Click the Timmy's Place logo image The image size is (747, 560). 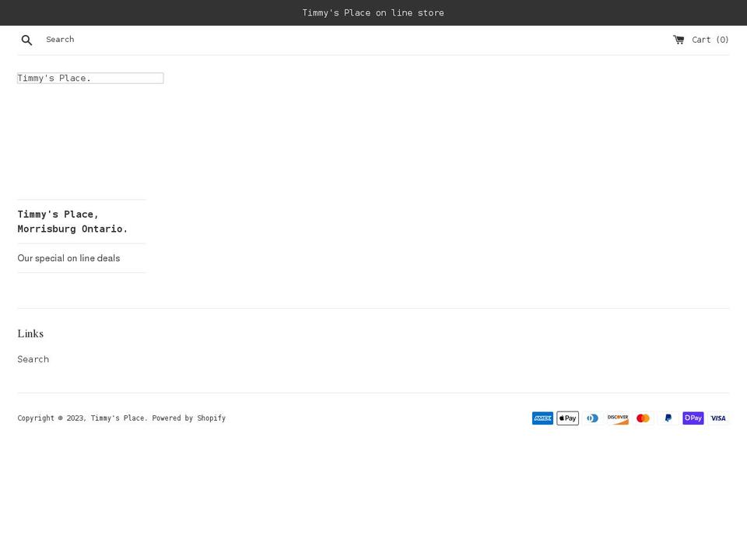(90, 78)
